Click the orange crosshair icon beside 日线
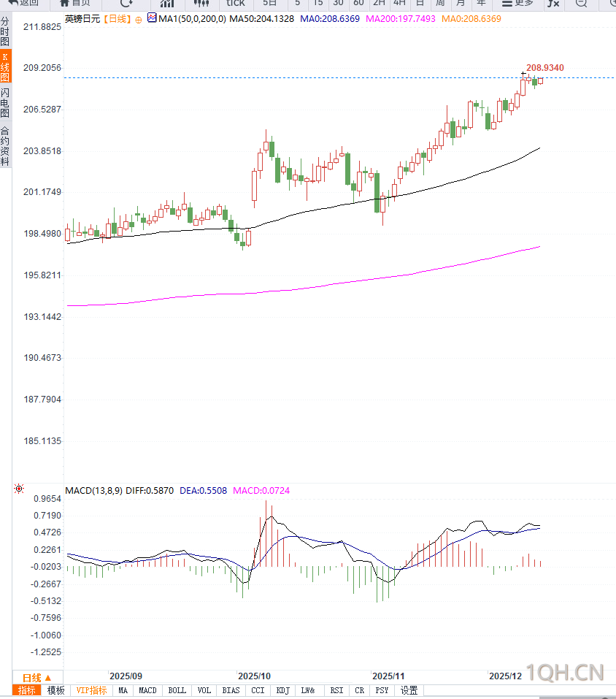This screenshot has height=699, width=616. [139, 19]
